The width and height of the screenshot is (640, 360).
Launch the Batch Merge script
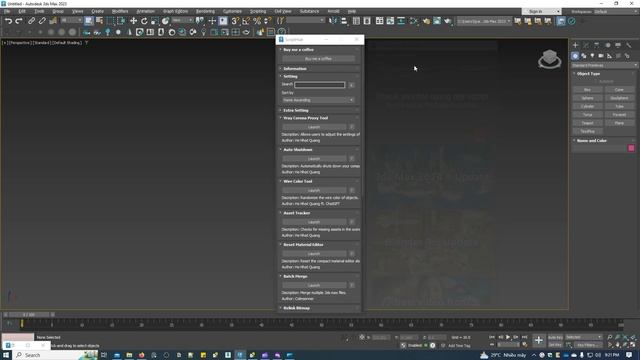314,285
